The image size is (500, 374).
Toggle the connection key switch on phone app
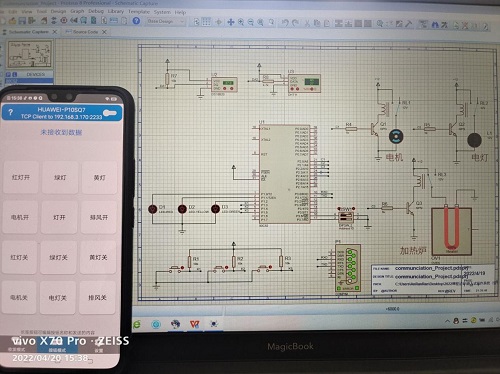110,113
